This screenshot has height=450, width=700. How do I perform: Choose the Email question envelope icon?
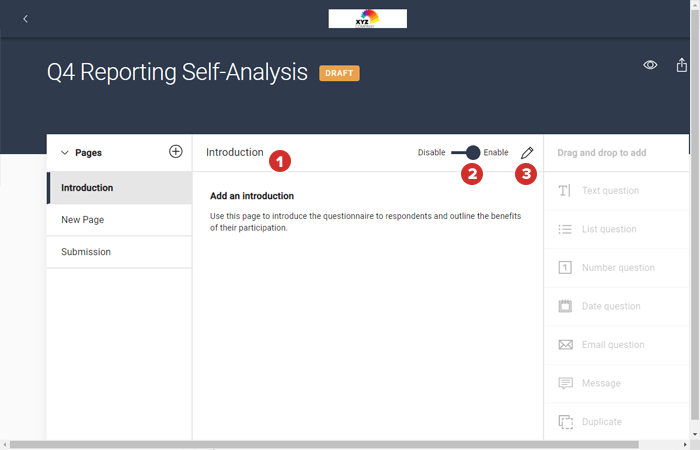(565, 345)
